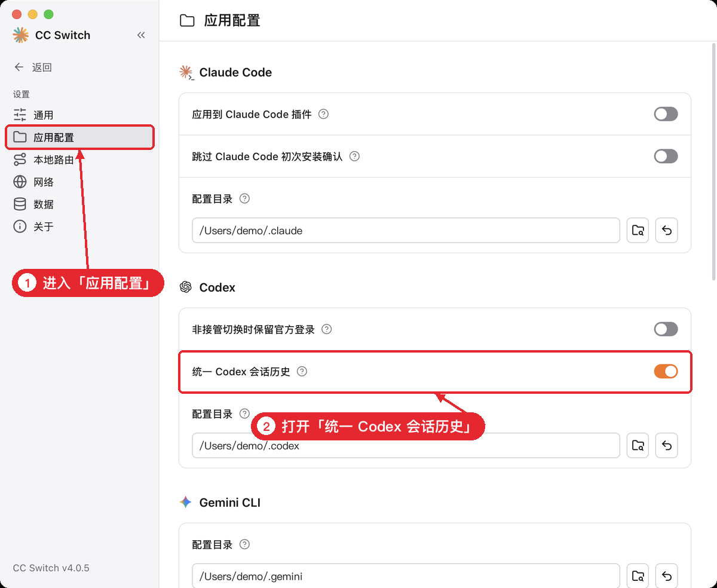This screenshot has height=588, width=717.
Task: Click the /Users/demo/.claude path field
Action: point(406,231)
